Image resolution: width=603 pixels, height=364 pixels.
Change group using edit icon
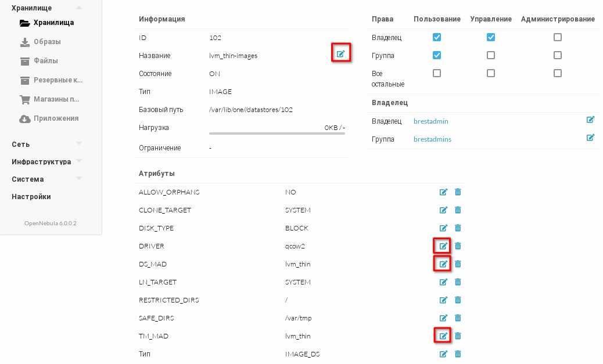(590, 138)
